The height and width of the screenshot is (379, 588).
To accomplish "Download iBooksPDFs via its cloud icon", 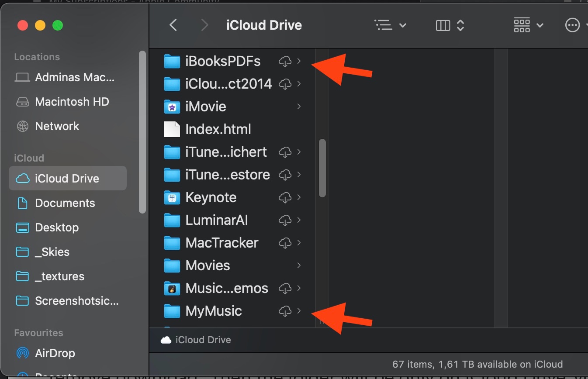I will [x=285, y=62].
